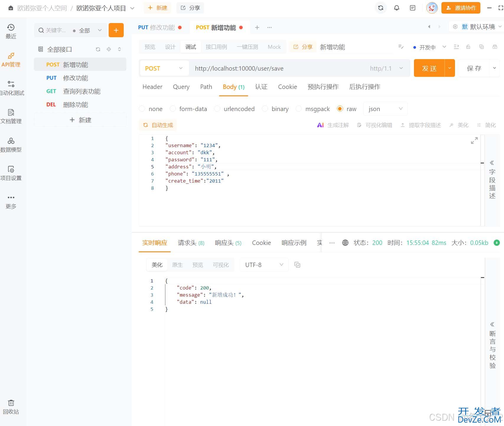Image resolution: width=504 pixels, height=426 pixels.
Task: Open the 数据模型 sidebar section
Action: tap(11, 145)
